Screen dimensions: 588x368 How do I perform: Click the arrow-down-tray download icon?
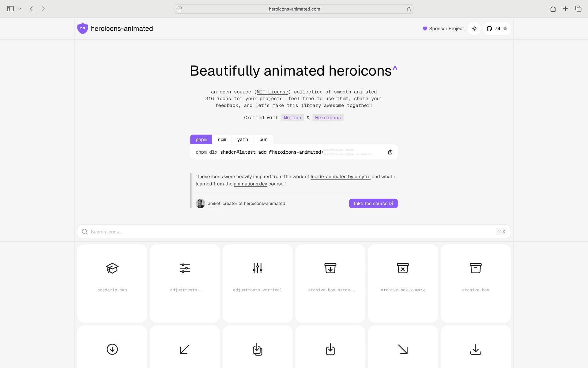(x=475, y=349)
